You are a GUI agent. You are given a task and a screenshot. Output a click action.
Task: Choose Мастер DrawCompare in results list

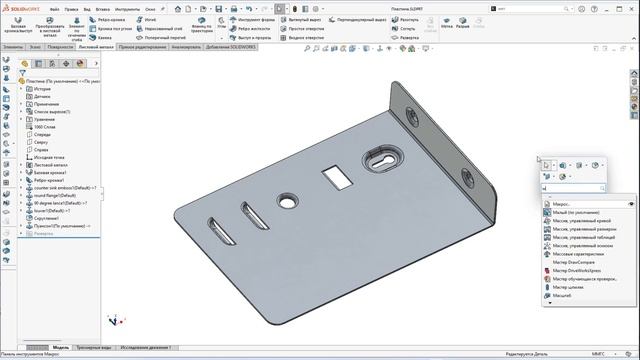(x=573, y=262)
